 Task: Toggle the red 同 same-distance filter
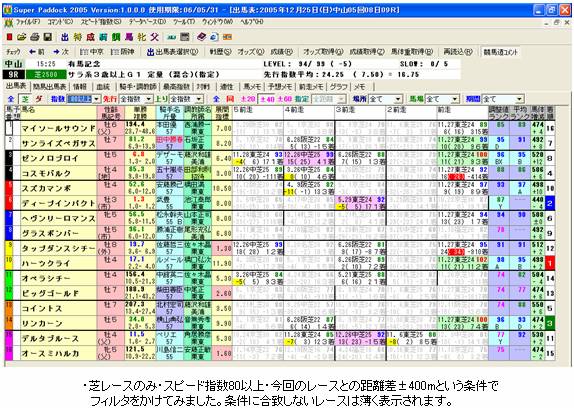230,99
